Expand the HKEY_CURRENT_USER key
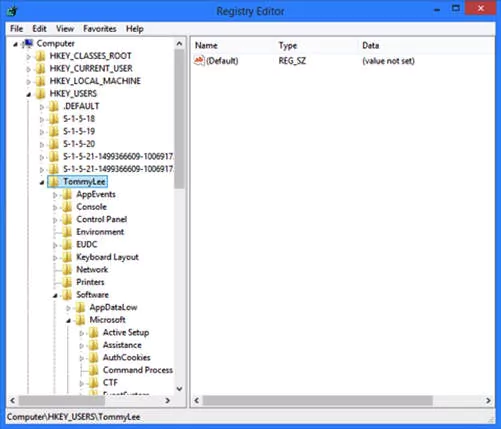 tap(29, 69)
